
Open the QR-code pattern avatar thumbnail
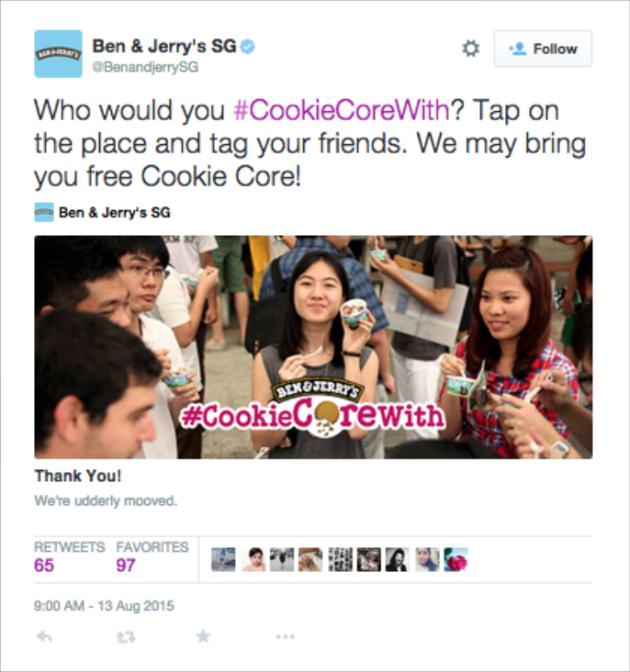click(x=341, y=559)
